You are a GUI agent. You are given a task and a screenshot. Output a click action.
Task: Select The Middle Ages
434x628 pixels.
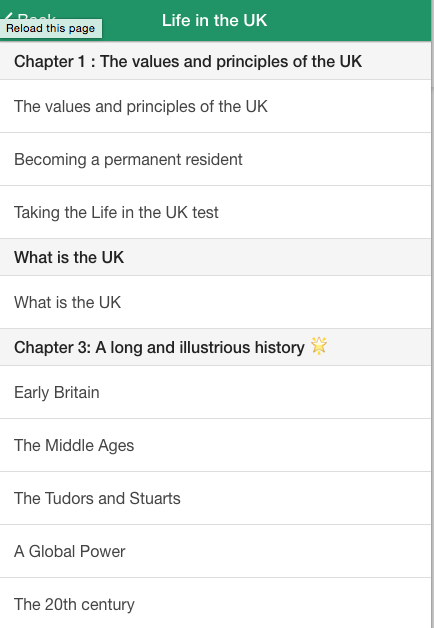pyautogui.click(x=215, y=445)
